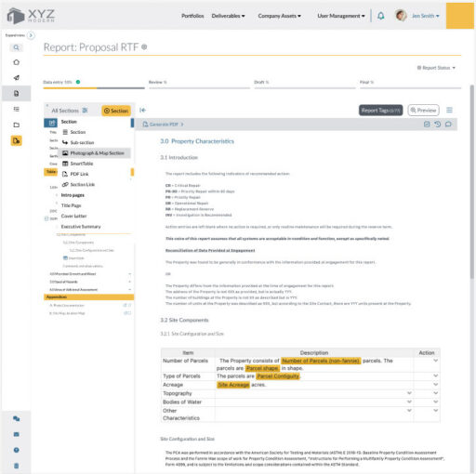Open Company Assets dropdown menu
The image size is (476, 474).
point(280,16)
